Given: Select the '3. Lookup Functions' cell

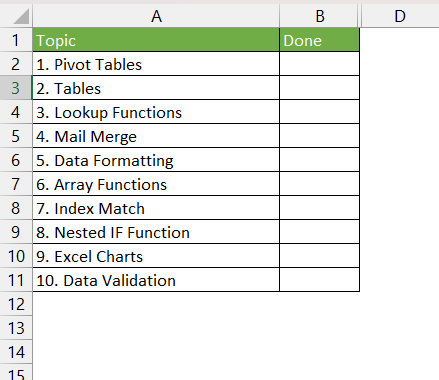Looking at the screenshot, I should point(156,112).
